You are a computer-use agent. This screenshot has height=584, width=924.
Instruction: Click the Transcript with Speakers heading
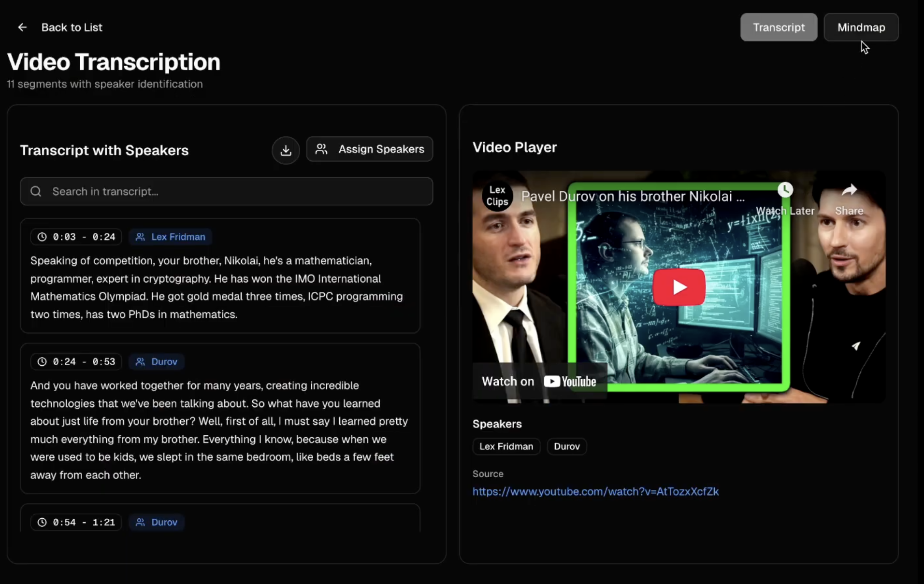click(104, 150)
